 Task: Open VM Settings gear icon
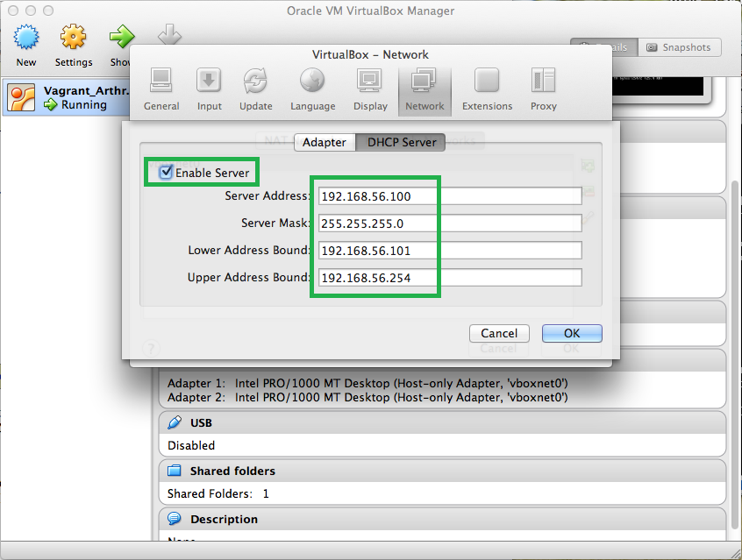tap(74, 38)
